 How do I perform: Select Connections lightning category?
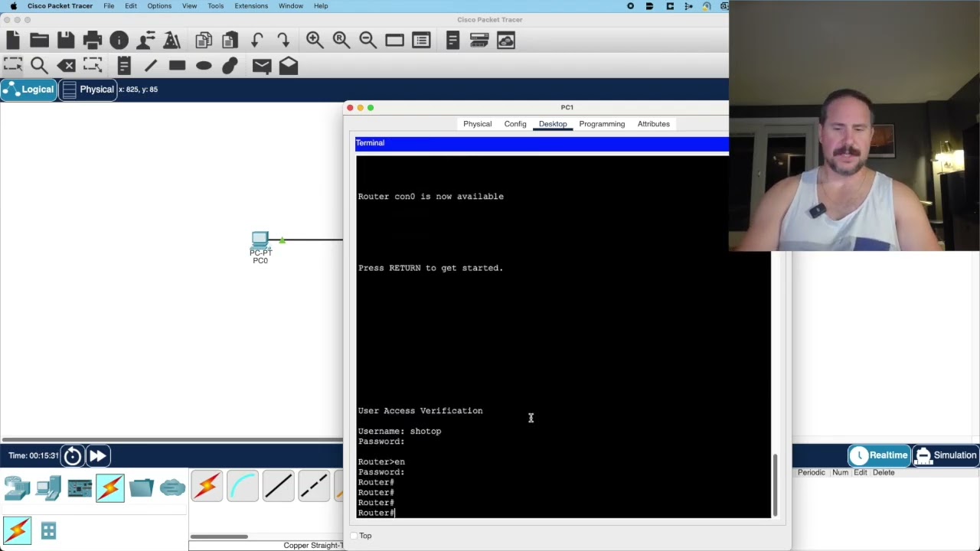coord(110,488)
